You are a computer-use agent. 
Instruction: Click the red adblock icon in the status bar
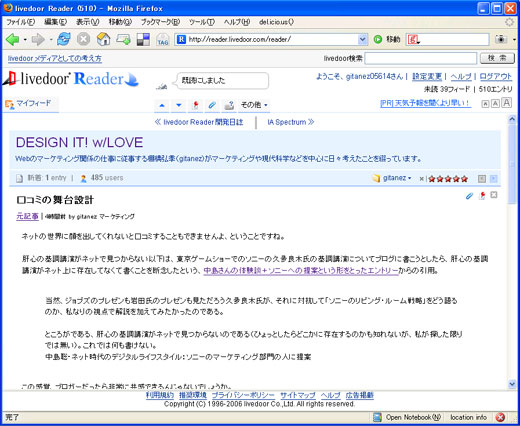click(x=500, y=417)
